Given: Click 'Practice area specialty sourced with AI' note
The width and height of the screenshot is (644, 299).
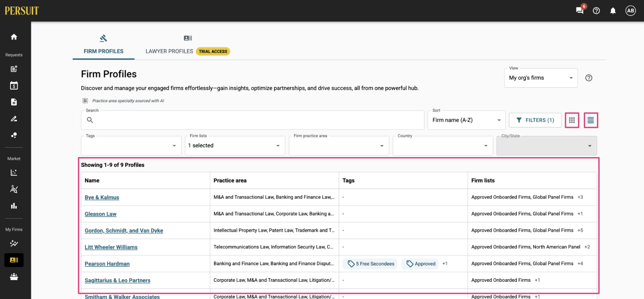Looking at the screenshot, I should coord(128,101).
